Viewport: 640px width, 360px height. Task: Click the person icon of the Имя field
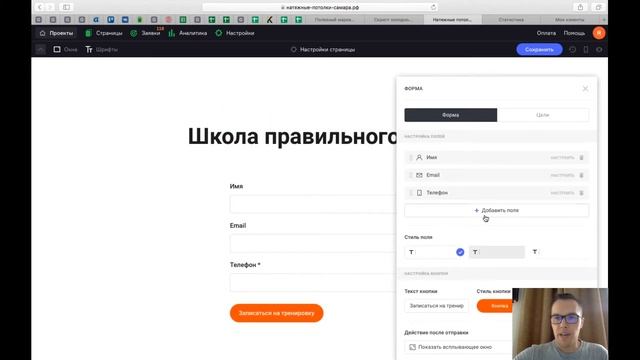419,158
